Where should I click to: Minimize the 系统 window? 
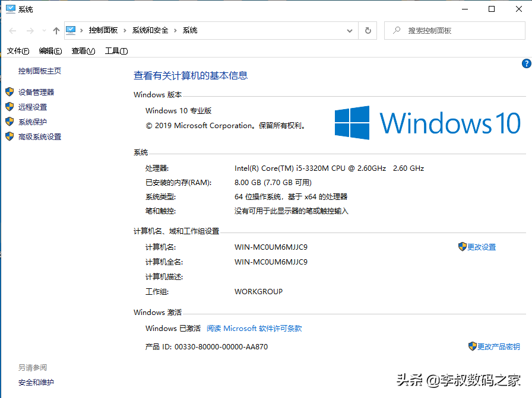[x=465, y=9]
